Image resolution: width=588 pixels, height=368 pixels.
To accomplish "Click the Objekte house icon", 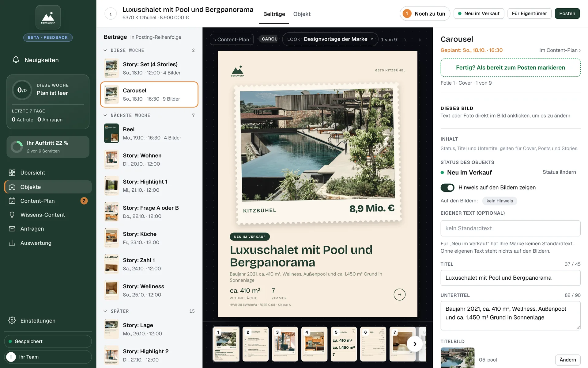I will [12, 187].
